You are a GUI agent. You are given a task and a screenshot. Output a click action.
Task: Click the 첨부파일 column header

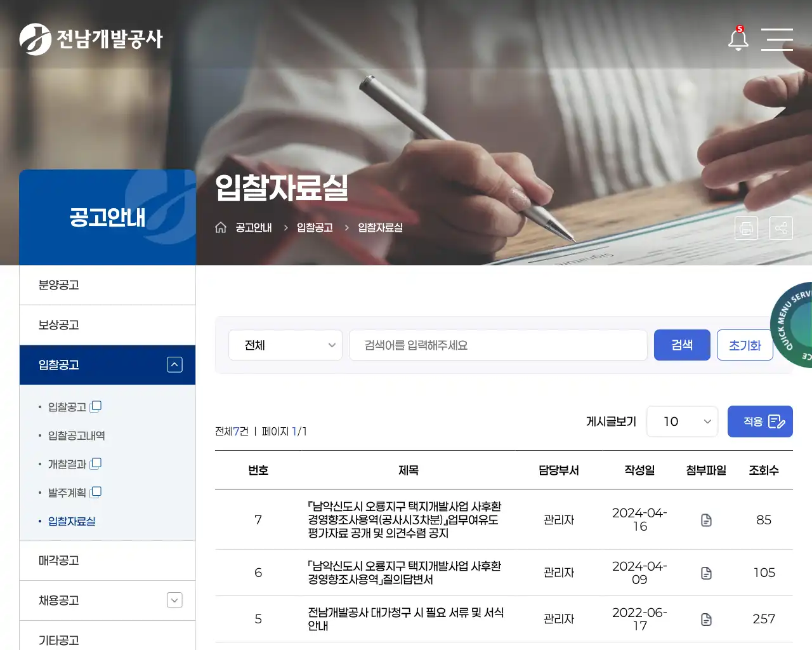click(706, 470)
